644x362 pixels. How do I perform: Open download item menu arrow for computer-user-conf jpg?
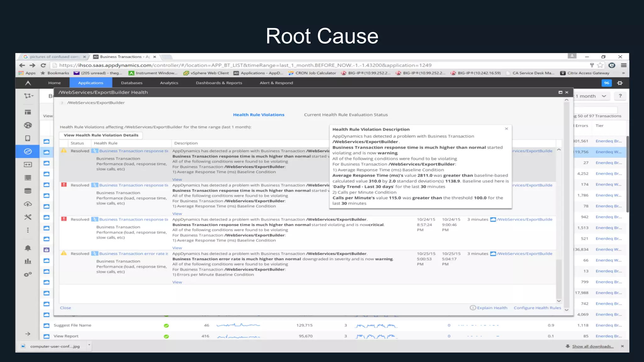coord(89,345)
